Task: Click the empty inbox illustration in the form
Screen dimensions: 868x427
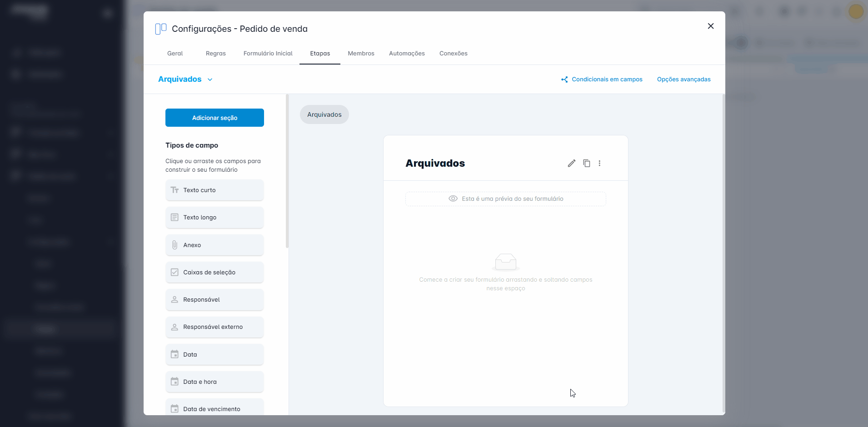Action: point(506,262)
